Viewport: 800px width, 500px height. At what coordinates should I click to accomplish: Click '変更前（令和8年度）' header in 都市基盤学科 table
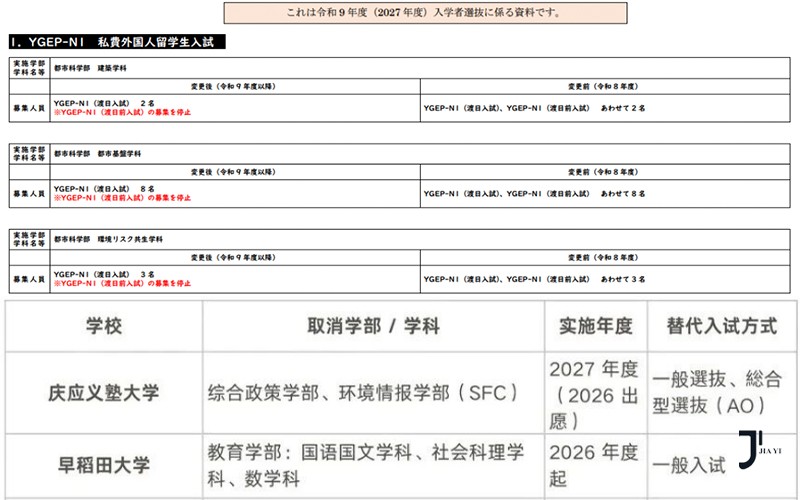click(x=603, y=172)
